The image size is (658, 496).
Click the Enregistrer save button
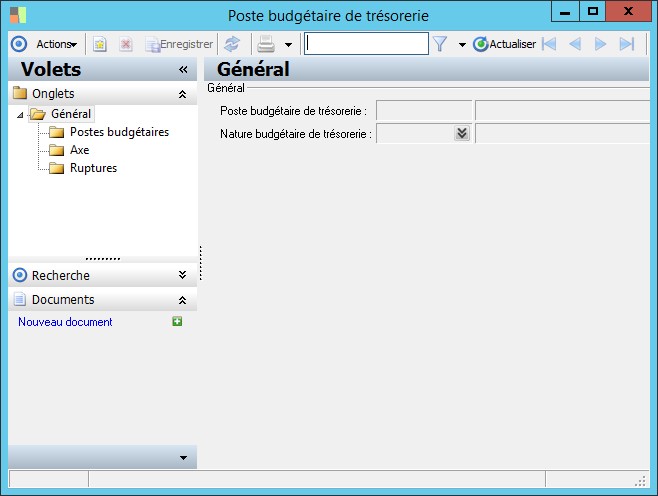pyautogui.click(x=179, y=44)
